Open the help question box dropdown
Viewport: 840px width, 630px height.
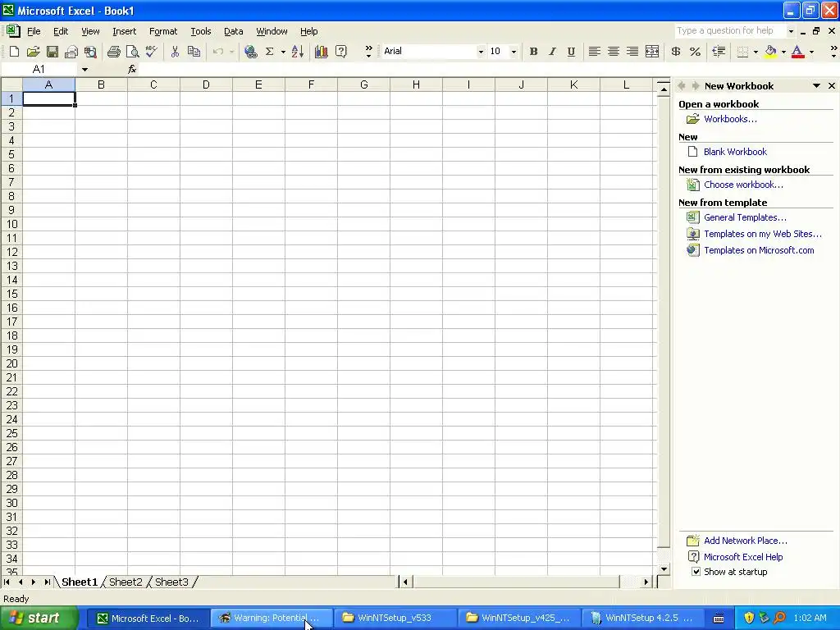coord(791,31)
